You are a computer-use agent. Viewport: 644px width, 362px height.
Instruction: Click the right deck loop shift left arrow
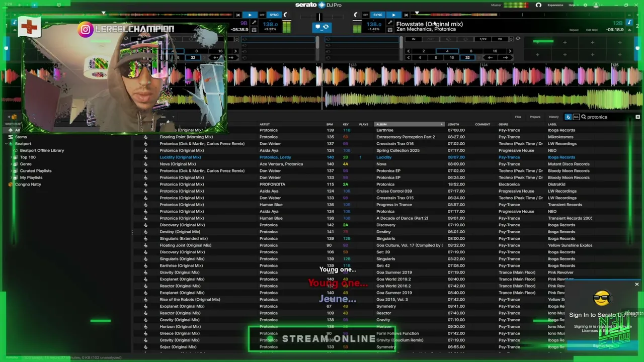pyautogui.click(x=491, y=58)
